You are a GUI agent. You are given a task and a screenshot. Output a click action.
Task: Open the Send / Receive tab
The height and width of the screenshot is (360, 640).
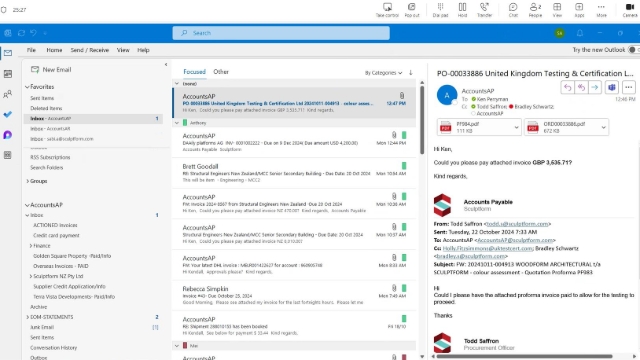tap(90, 50)
